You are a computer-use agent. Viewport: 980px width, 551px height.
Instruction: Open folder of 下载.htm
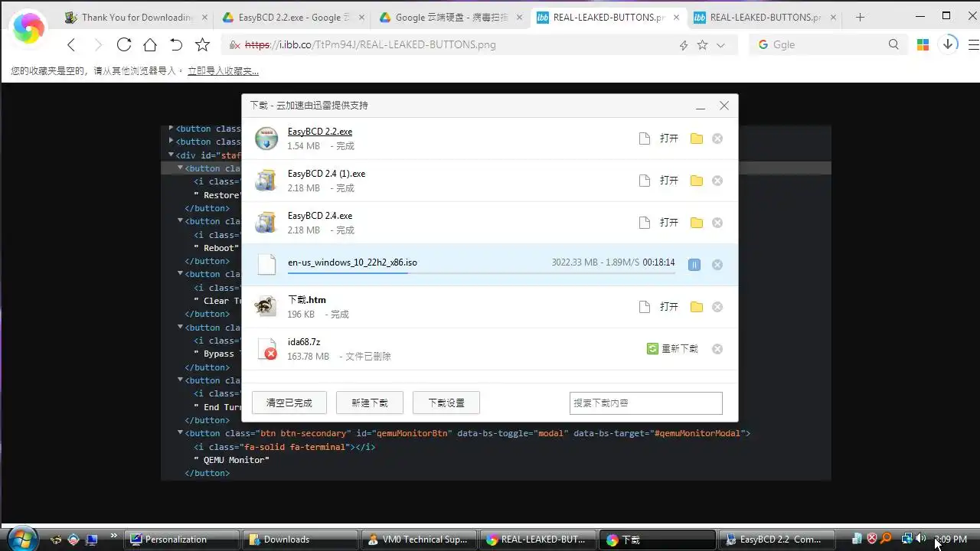tap(696, 307)
